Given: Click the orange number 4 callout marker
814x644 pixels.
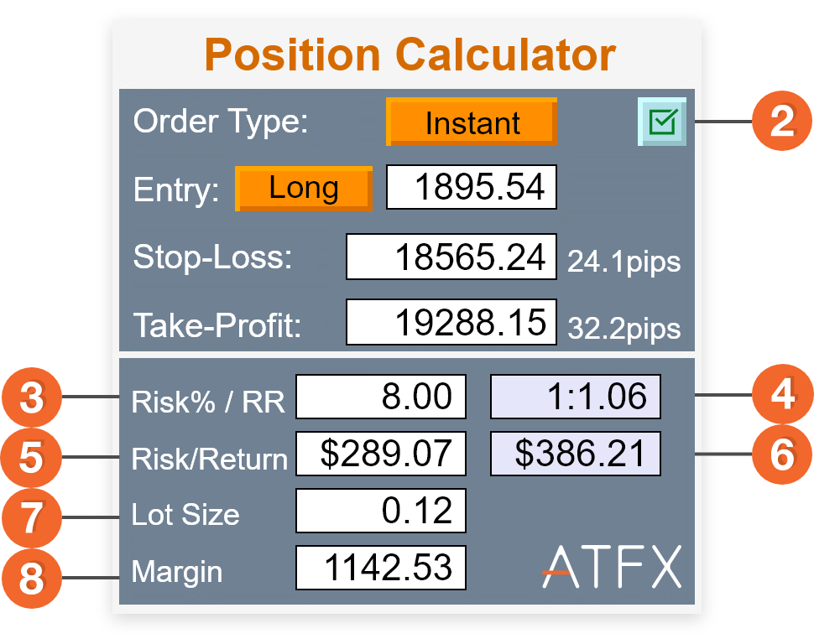Looking at the screenshot, I should 783,394.
